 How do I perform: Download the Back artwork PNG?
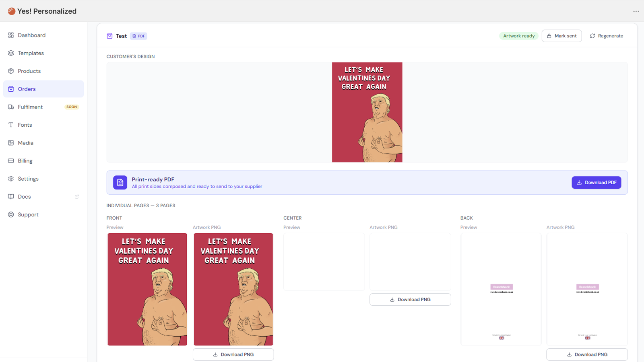pyautogui.click(x=587, y=354)
